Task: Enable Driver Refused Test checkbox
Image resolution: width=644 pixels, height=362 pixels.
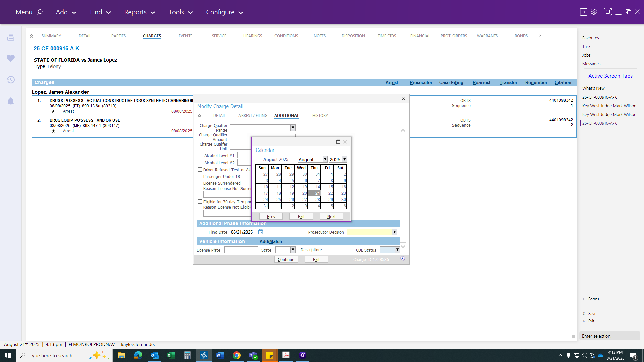Action: pyautogui.click(x=200, y=170)
